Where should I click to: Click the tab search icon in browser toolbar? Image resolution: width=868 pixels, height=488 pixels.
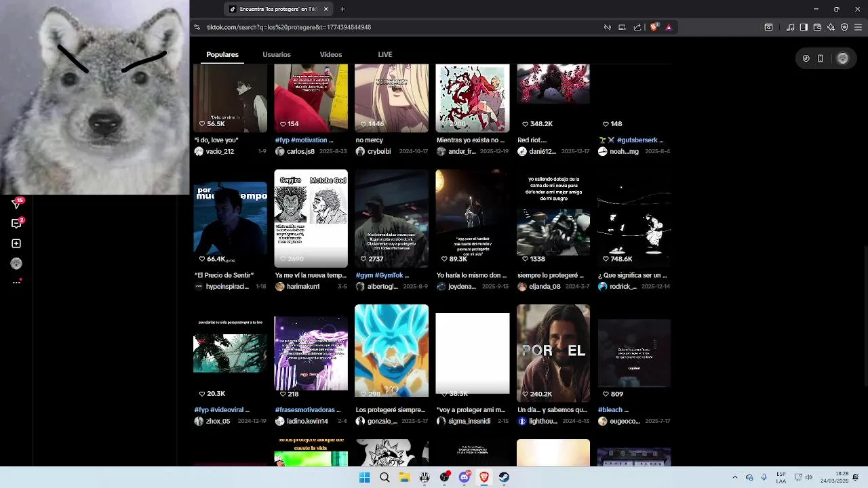click(x=768, y=27)
